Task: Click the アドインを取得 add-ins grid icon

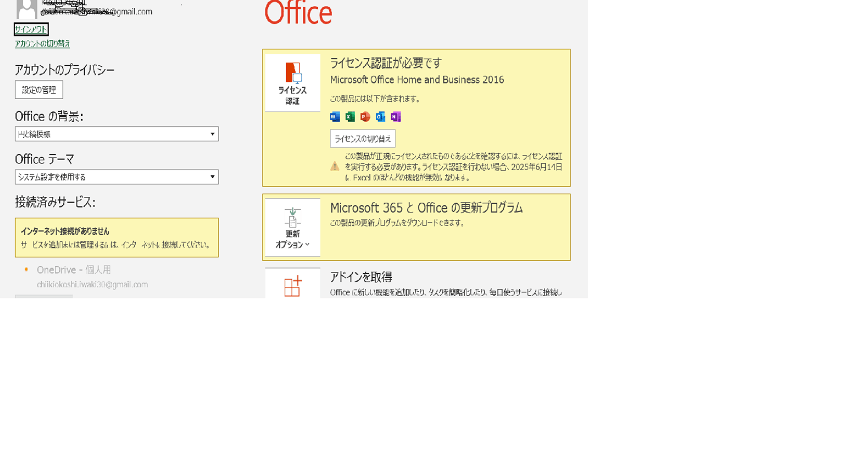Action: (292, 286)
